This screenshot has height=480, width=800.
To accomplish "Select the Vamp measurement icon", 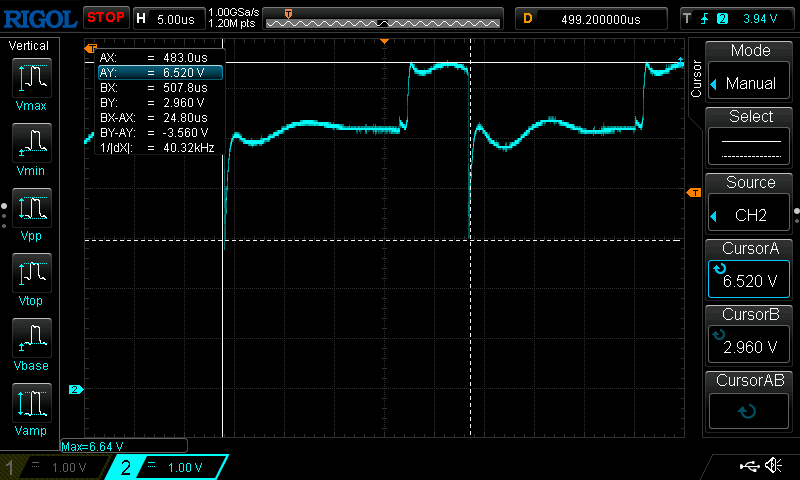I will coord(32,402).
